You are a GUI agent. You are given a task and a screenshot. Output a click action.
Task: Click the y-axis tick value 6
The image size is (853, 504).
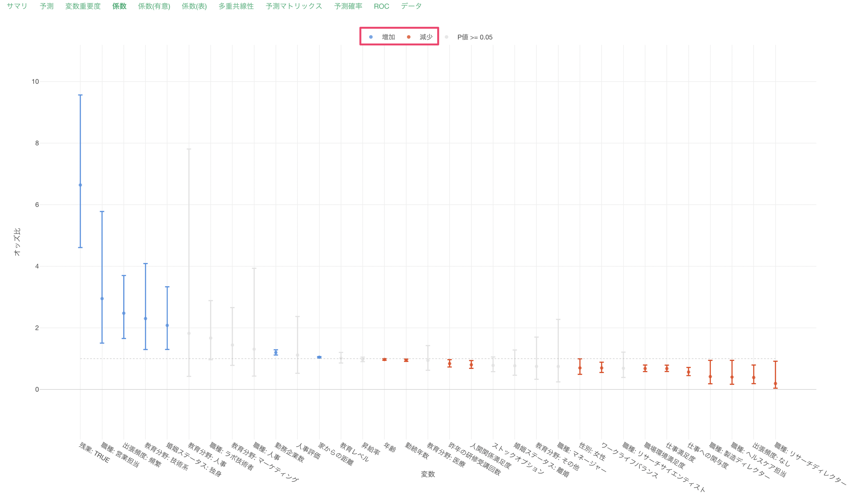[x=37, y=205]
